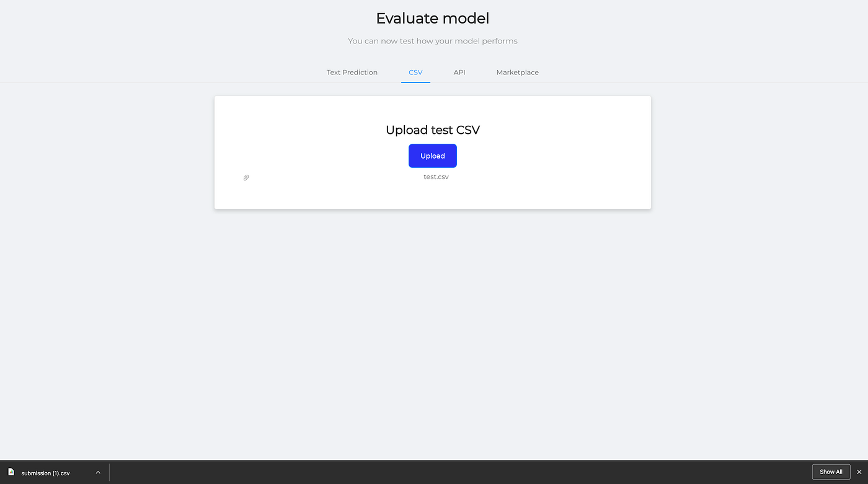Click Show All to view downloads

tap(831, 472)
